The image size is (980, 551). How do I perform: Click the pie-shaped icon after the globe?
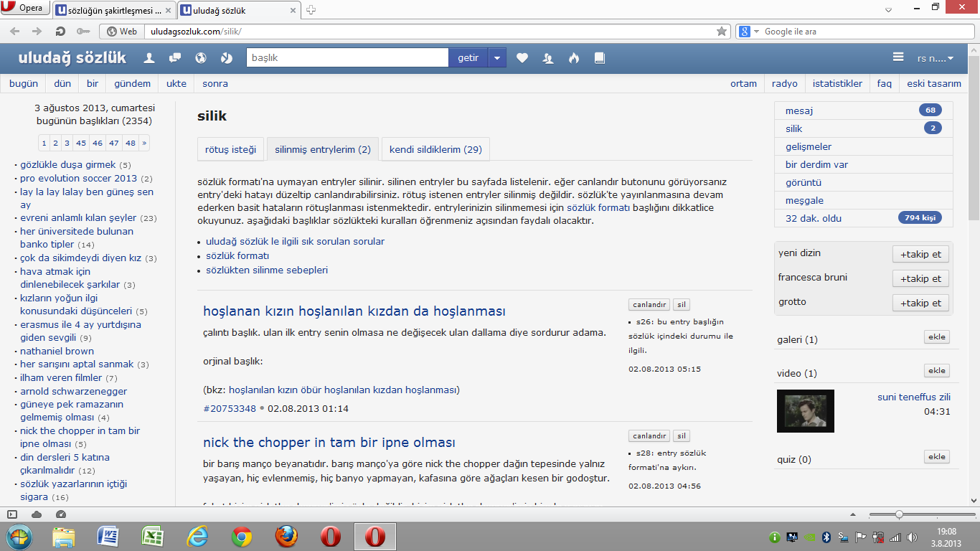(x=227, y=58)
